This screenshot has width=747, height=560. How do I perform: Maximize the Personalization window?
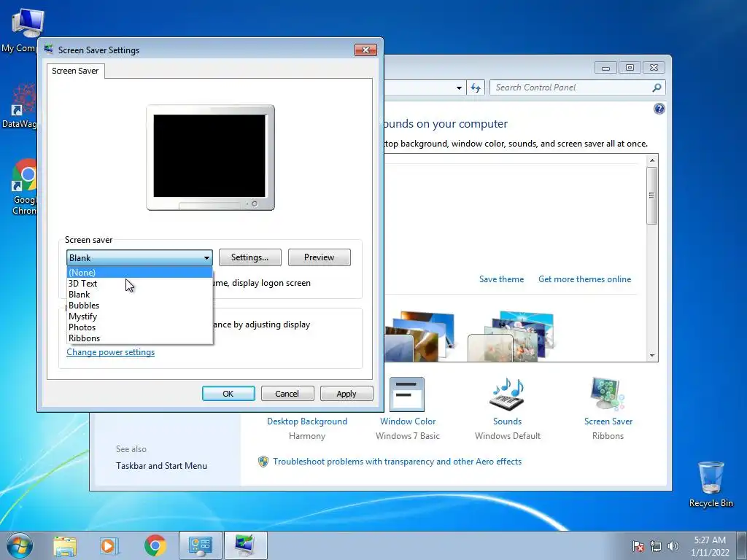point(630,68)
